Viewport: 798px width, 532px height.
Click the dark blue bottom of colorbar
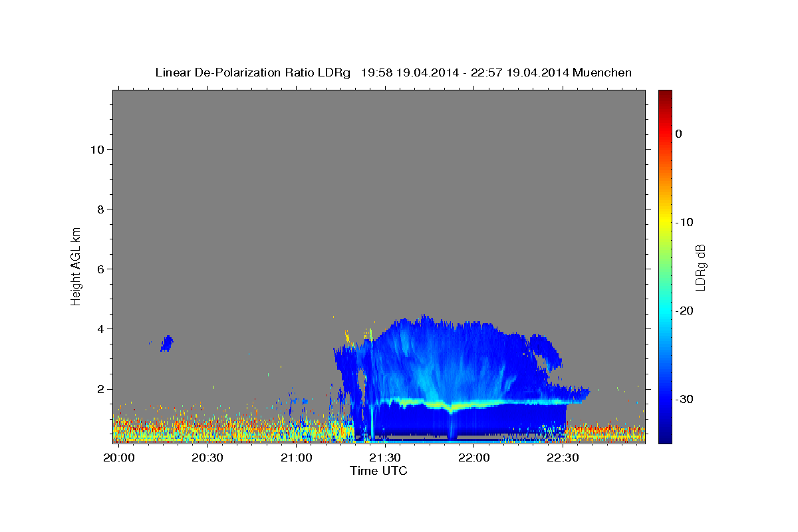(x=665, y=436)
